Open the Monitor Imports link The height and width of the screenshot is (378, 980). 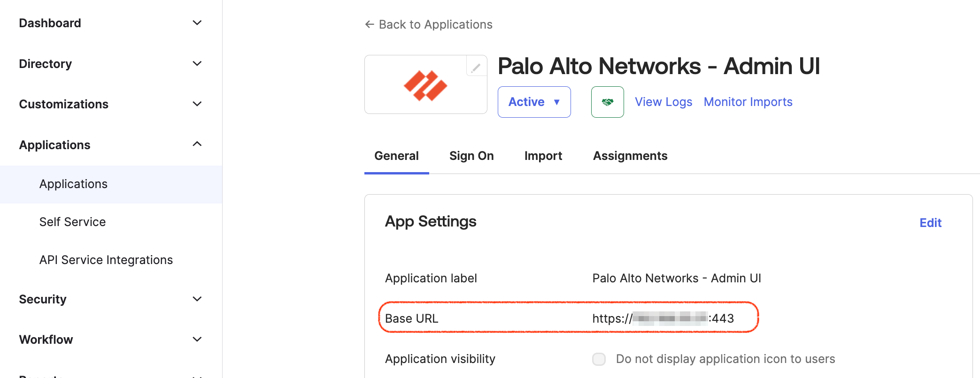tap(748, 102)
